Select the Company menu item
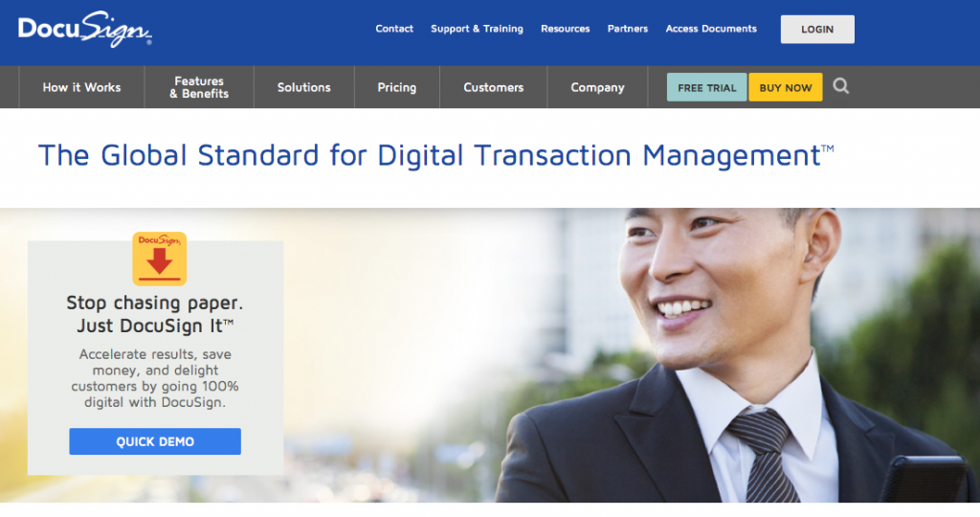Image resolution: width=980 pixels, height=517 pixels. [597, 87]
